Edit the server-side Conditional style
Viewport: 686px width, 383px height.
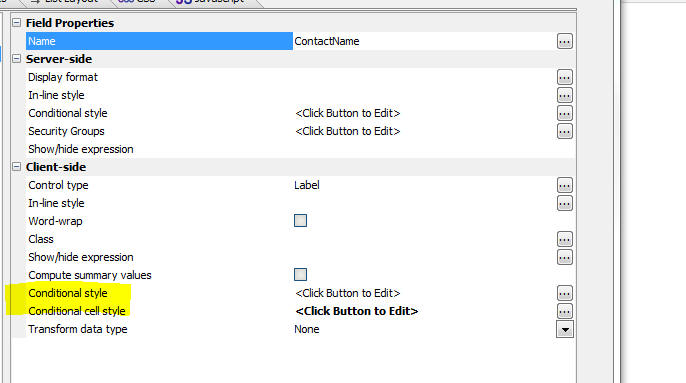[564, 113]
